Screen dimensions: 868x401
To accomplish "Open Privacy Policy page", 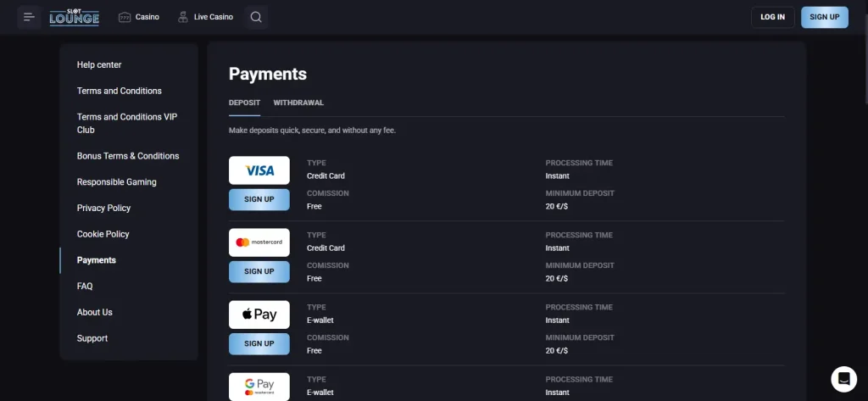I will (103, 209).
